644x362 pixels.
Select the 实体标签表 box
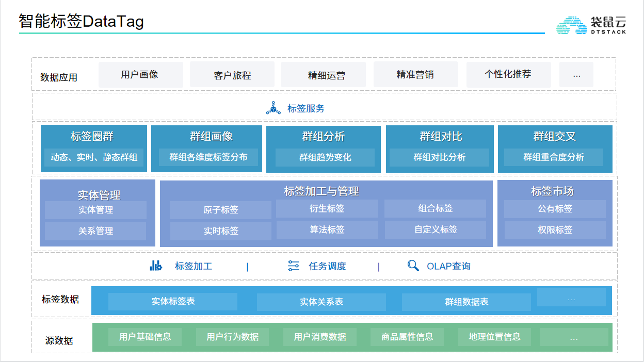(x=173, y=301)
